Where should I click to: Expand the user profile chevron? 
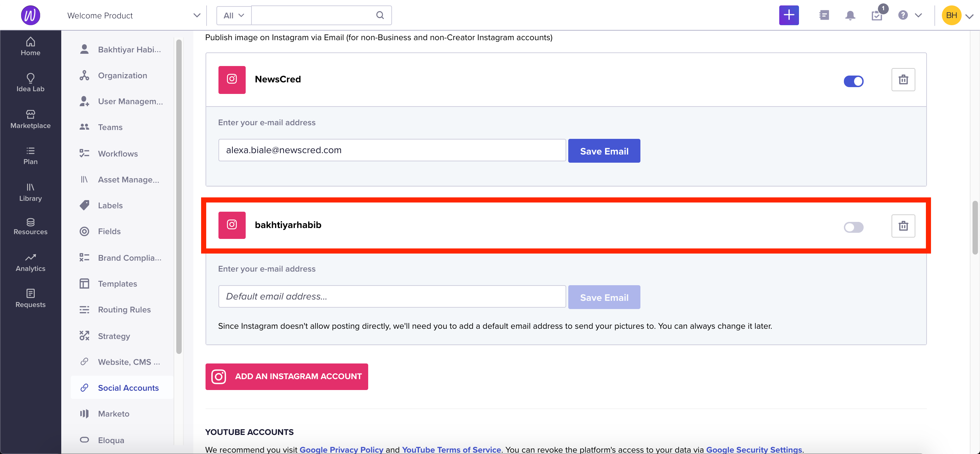969,16
